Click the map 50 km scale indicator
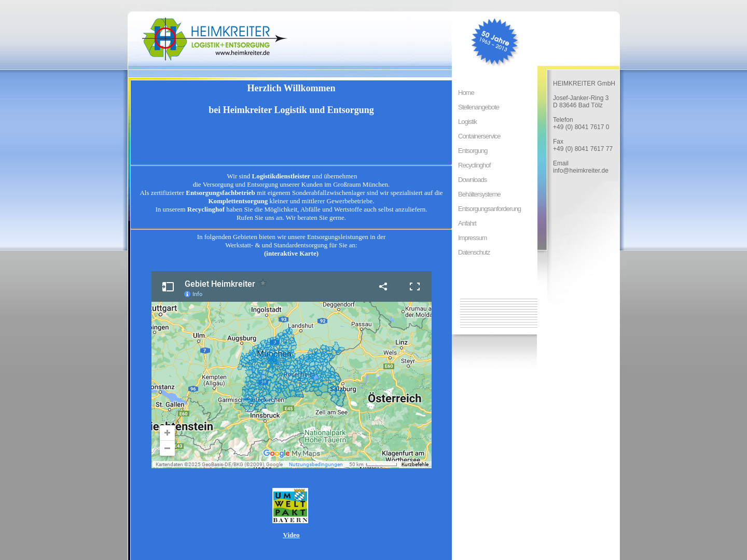This screenshot has height=560, width=747. click(373, 465)
